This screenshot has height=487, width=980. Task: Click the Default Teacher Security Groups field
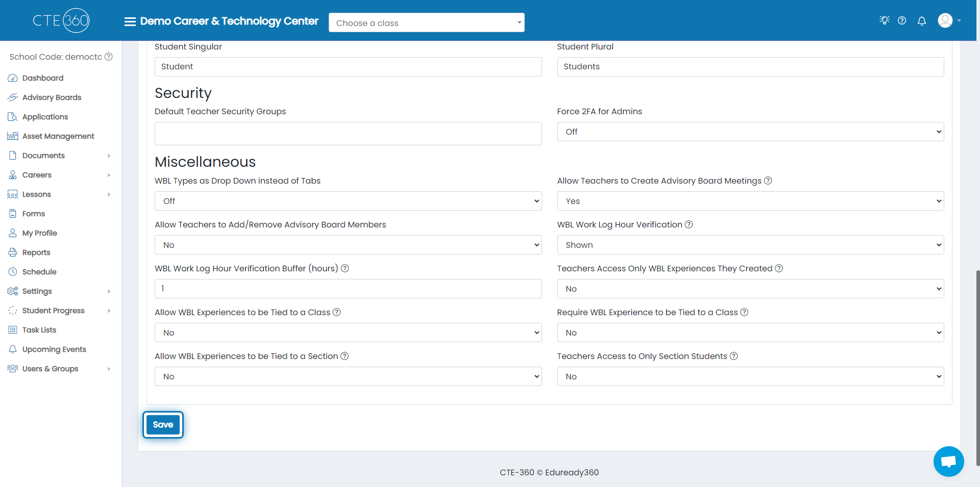coord(348,134)
